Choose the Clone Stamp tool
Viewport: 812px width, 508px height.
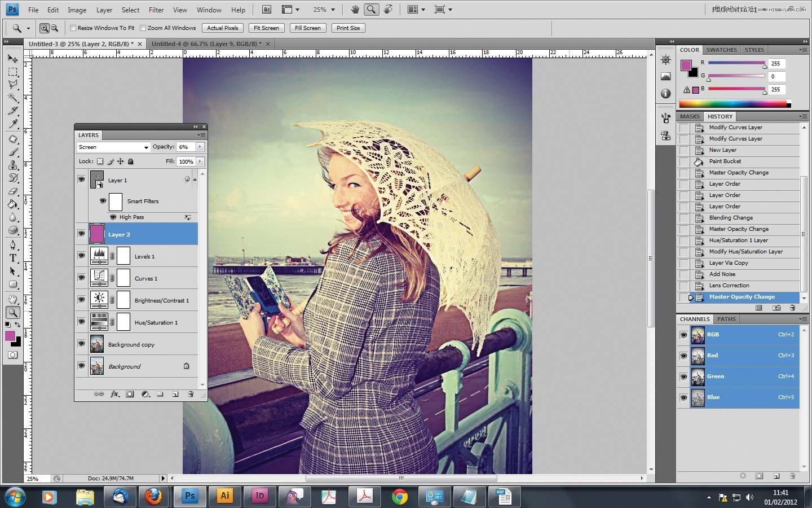point(12,165)
